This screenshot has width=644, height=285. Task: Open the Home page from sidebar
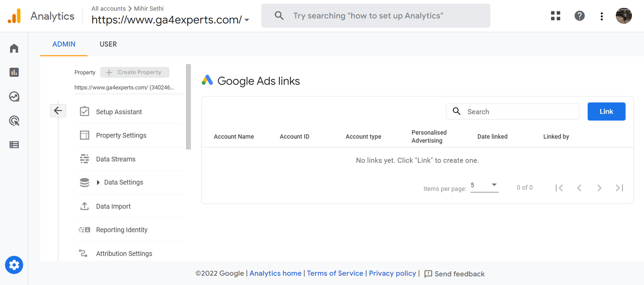pos(14,48)
